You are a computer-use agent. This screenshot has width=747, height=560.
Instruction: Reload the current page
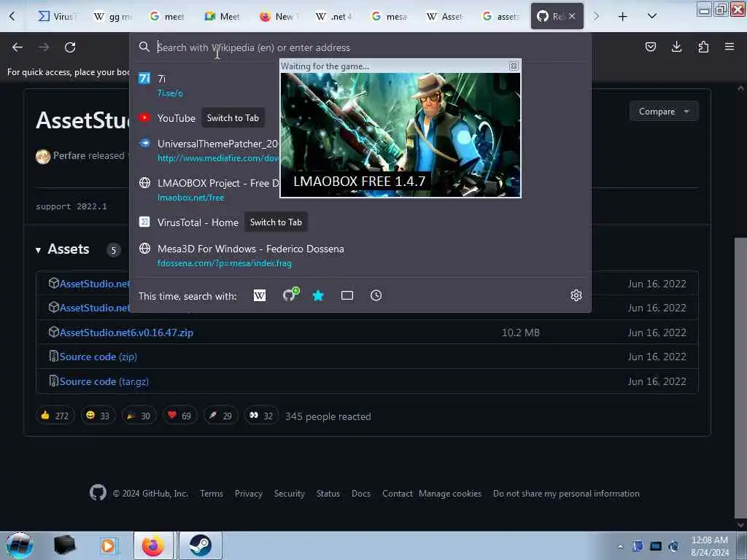click(x=70, y=47)
